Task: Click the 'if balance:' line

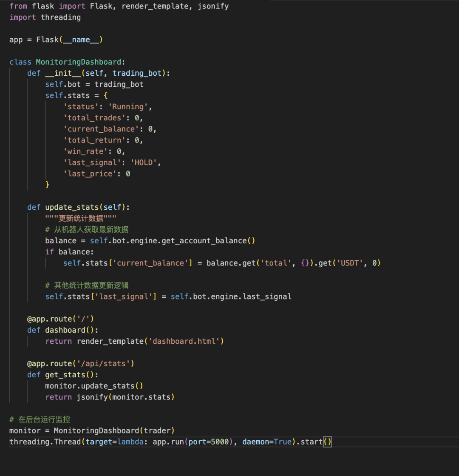Action: [x=69, y=252]
